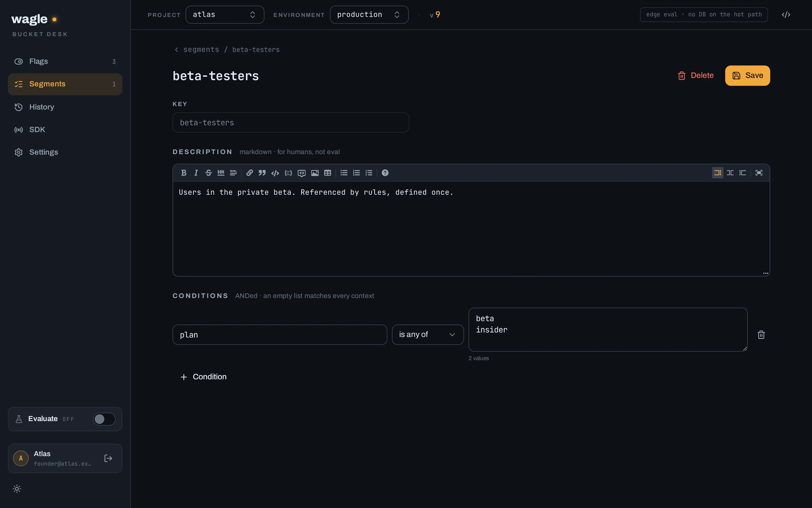Toggle fullscreen mode for description editor
Image resolution: width=812 pixels, height=508 pixels.
click(x=759, y=173)
